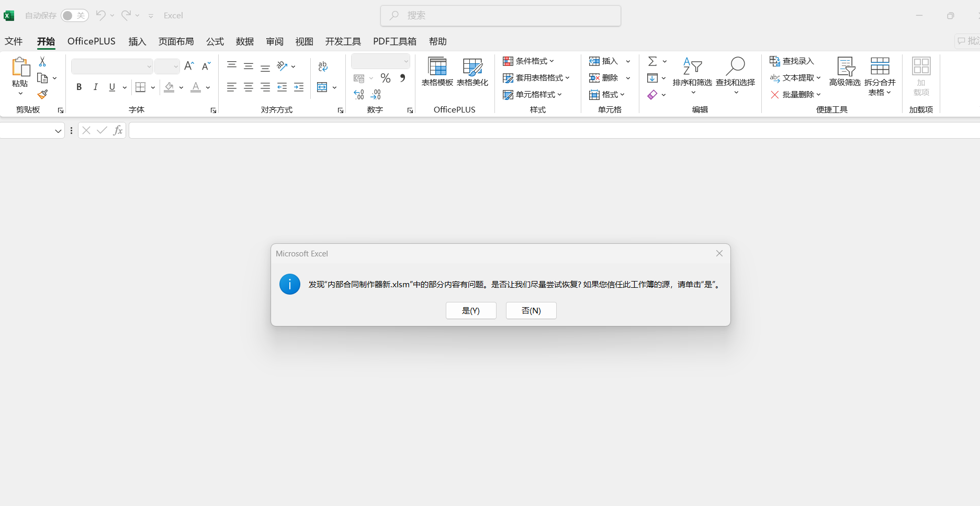The image size is (980, 506).
Task: Click the Copy icon in the clipboard group
Action: click(x=42, y=78)
